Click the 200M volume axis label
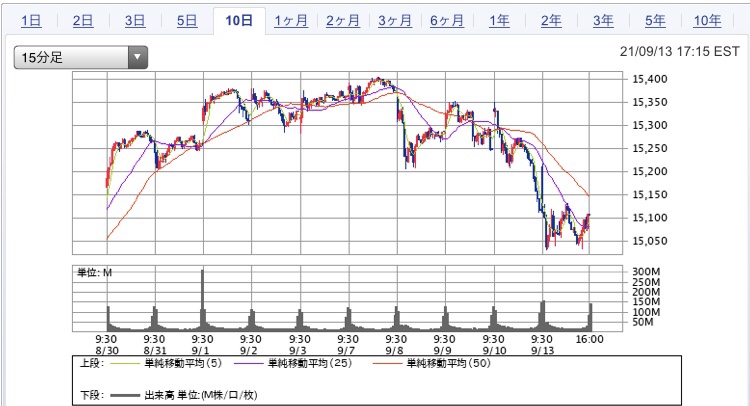Viewport: 750px width, 406px height. 646,292
